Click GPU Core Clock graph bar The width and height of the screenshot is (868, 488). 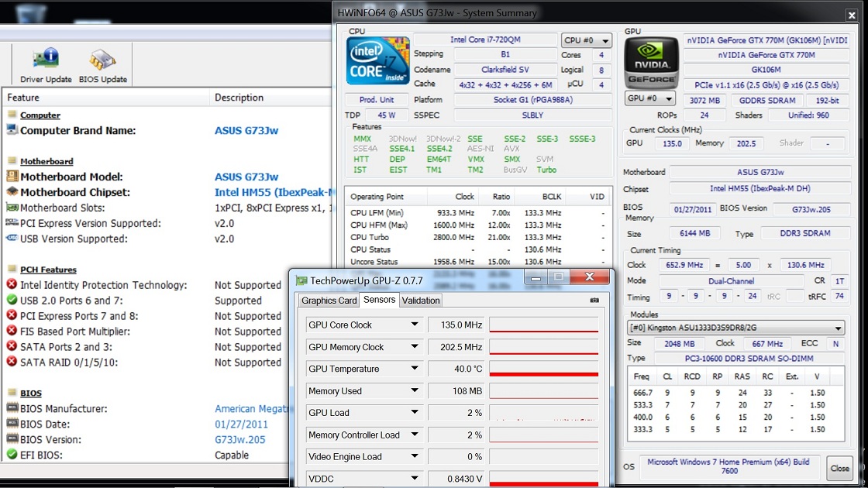[543, 325]
